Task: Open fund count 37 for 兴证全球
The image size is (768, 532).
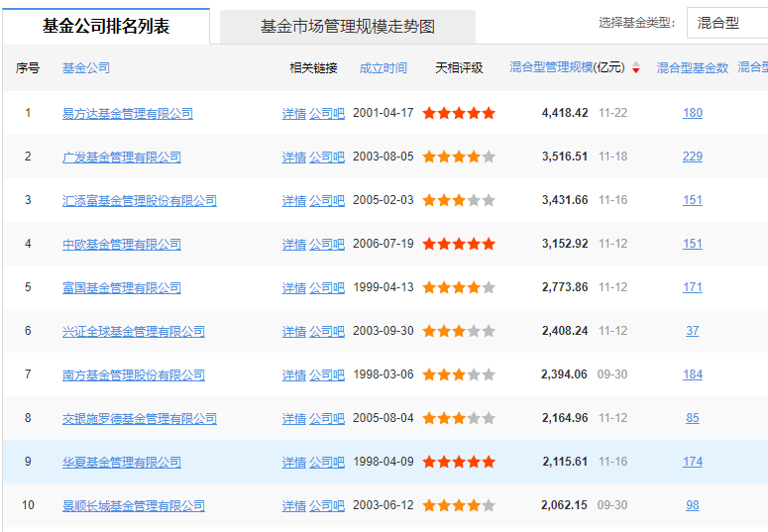Action: point(693,331)
